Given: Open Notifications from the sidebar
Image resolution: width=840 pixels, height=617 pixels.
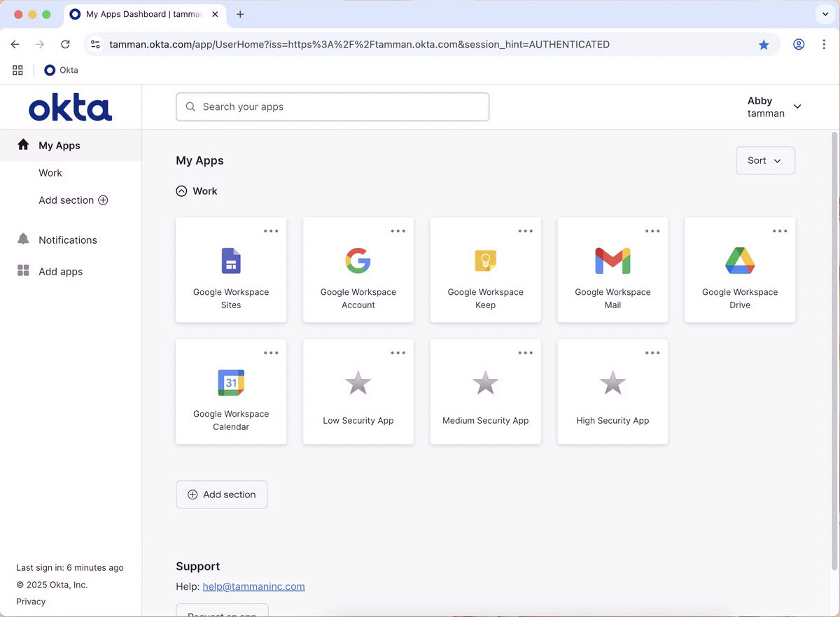Looking at the screenshot, I should pyautogui.click(x=68, y=240).
